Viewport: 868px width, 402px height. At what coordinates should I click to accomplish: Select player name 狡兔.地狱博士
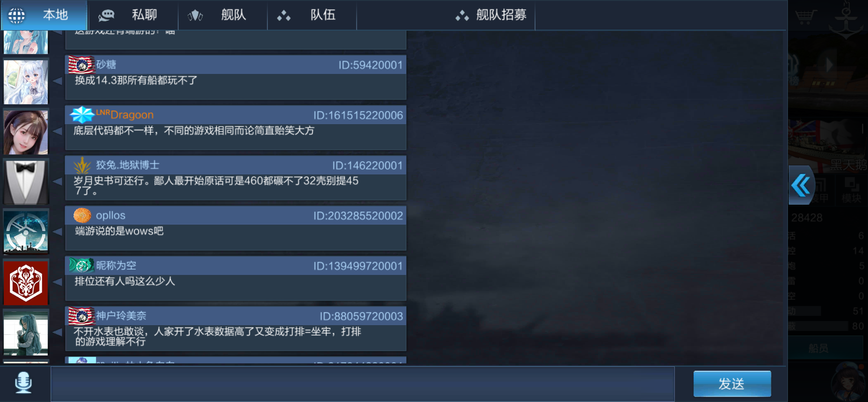click(128, 165)
